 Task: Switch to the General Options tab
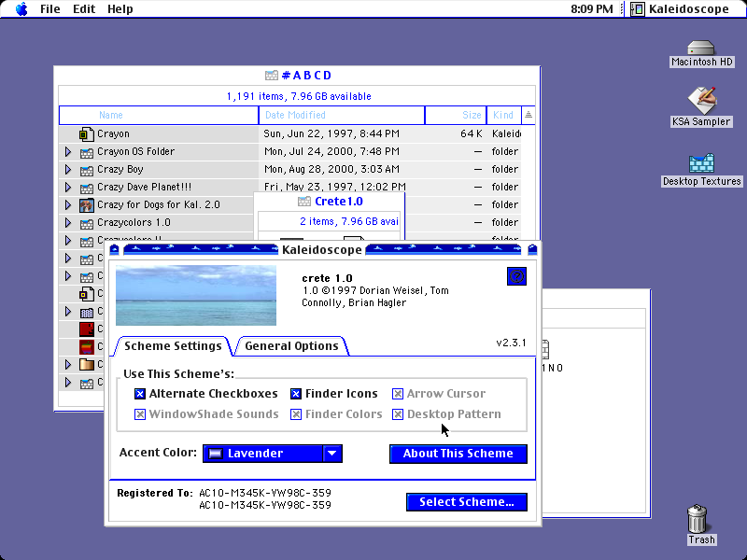click(291, 346)
